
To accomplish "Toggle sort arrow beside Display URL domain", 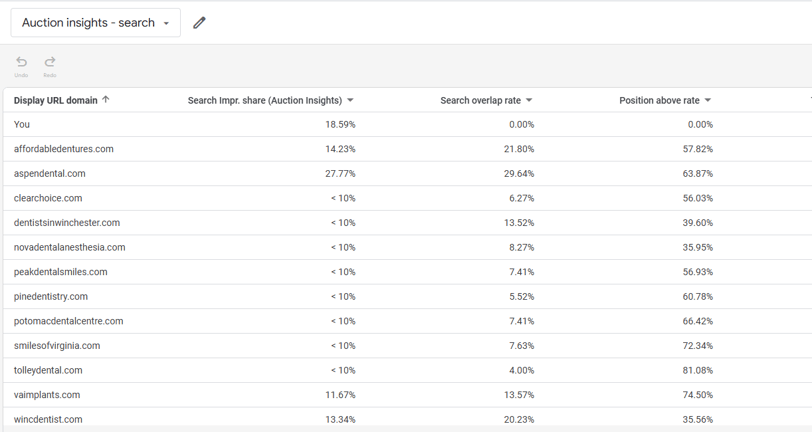I will [x=106, y=100].
